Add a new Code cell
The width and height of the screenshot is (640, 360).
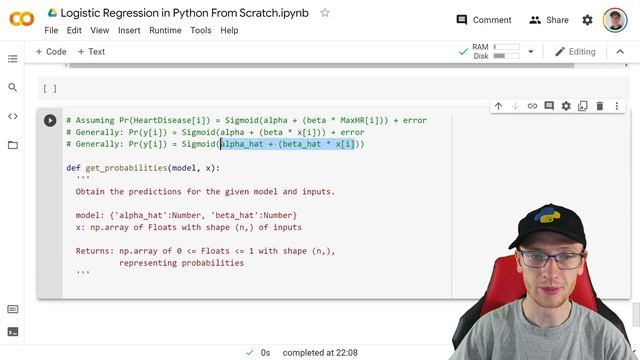(x=51, y=52)
